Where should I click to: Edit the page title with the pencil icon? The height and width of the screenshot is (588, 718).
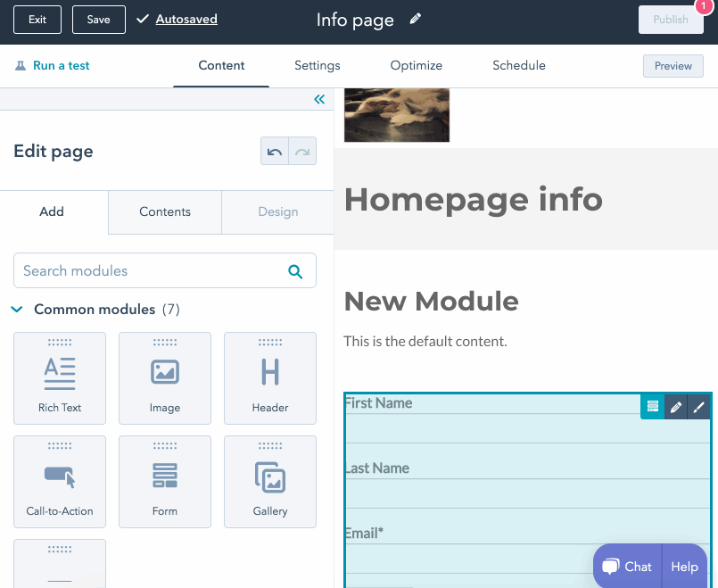coord(415,19)
